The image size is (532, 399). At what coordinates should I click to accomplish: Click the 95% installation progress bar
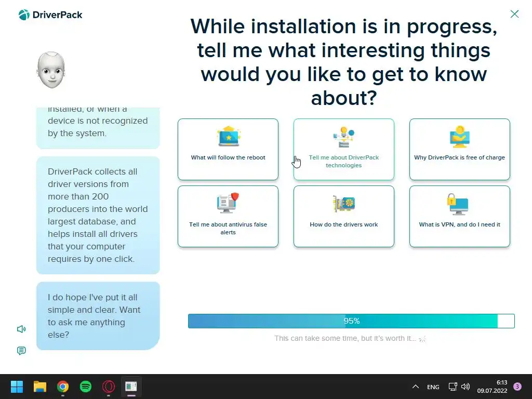(x=351, y=321)
